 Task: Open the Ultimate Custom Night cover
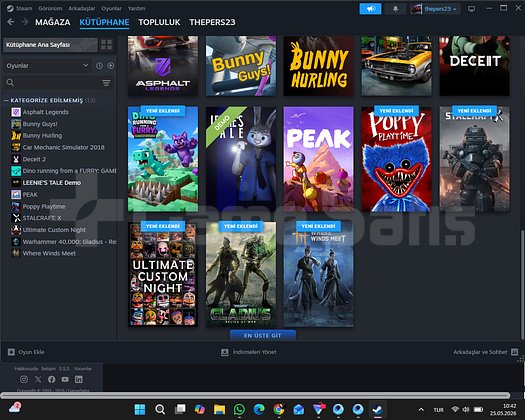(x=163, y=274)
